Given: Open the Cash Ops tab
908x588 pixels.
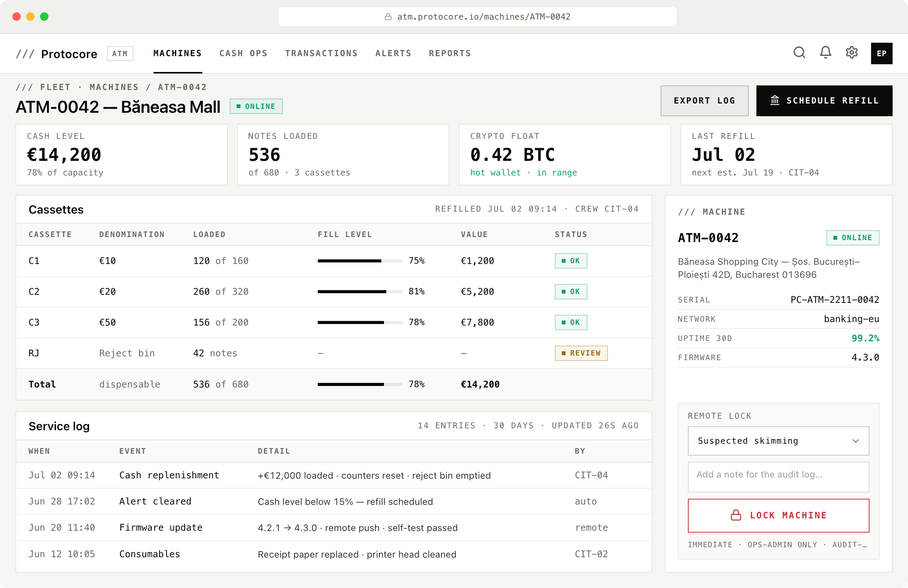Looking at the screenshot, I should coord(243,53).
